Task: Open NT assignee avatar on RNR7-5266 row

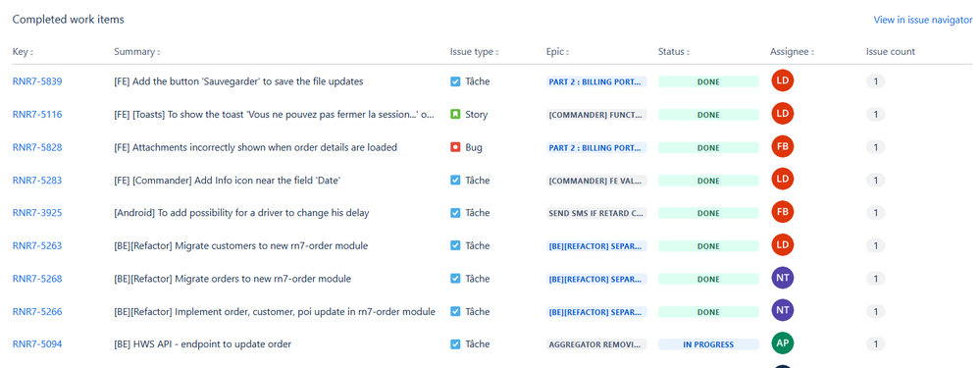Action: (783, 310)
